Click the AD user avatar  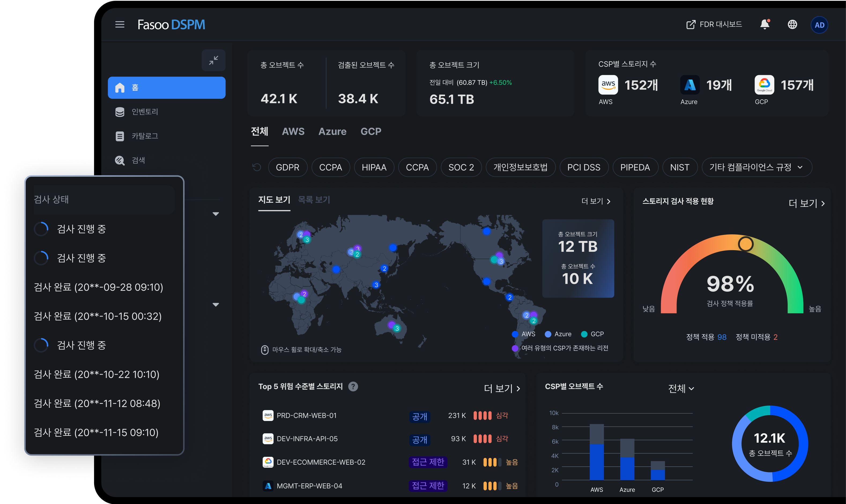pos(819,25)
